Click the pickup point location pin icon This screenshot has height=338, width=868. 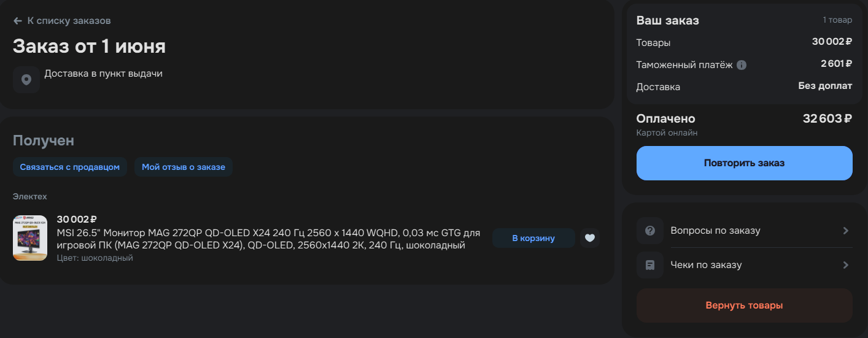[26, 80]
